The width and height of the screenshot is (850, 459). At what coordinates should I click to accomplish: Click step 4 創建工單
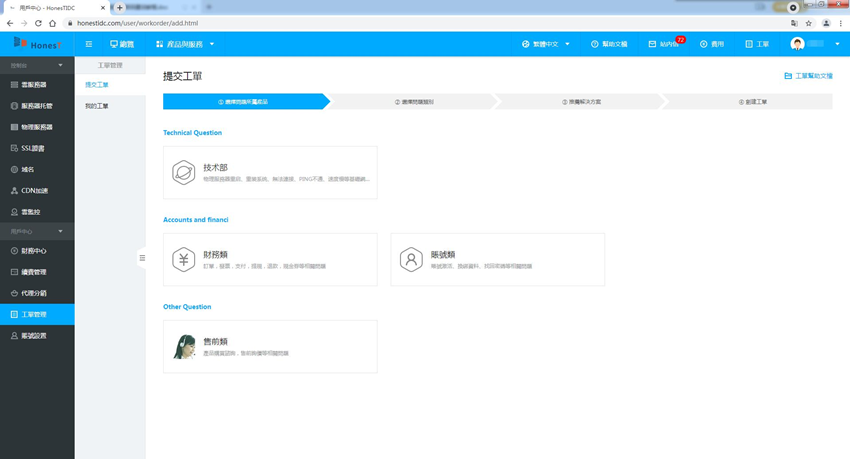[752, 101]
